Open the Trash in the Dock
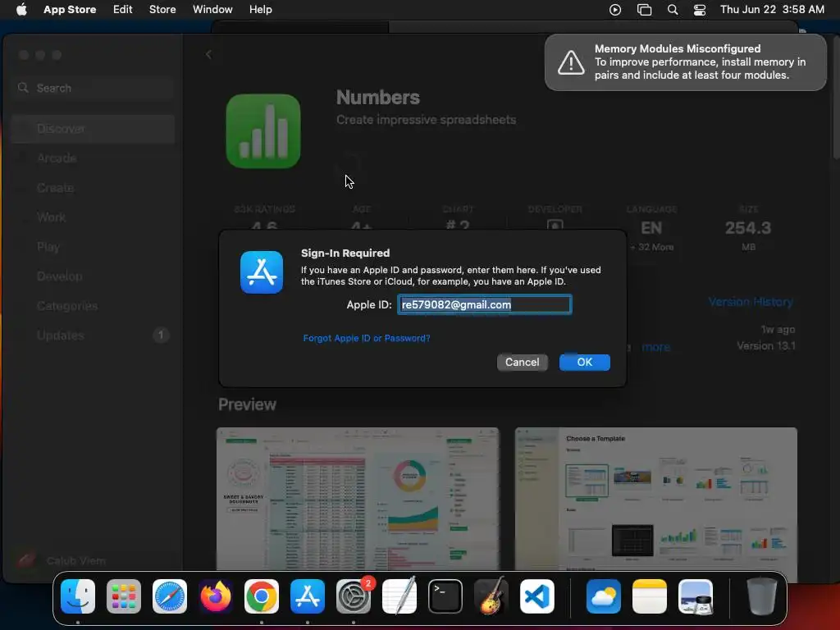Screen dimensions: 840x630 (762, 596)
